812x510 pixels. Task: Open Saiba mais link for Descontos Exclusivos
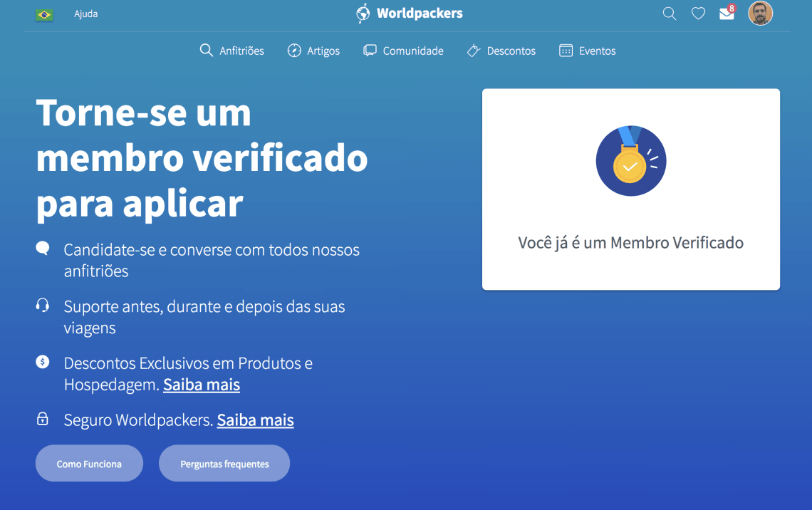click(x=202, y=385)
